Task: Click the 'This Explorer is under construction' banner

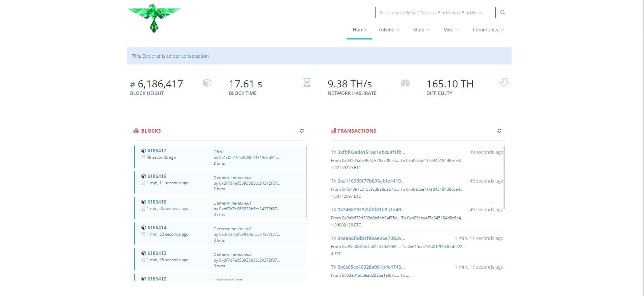Action: [x=319, y=56]
